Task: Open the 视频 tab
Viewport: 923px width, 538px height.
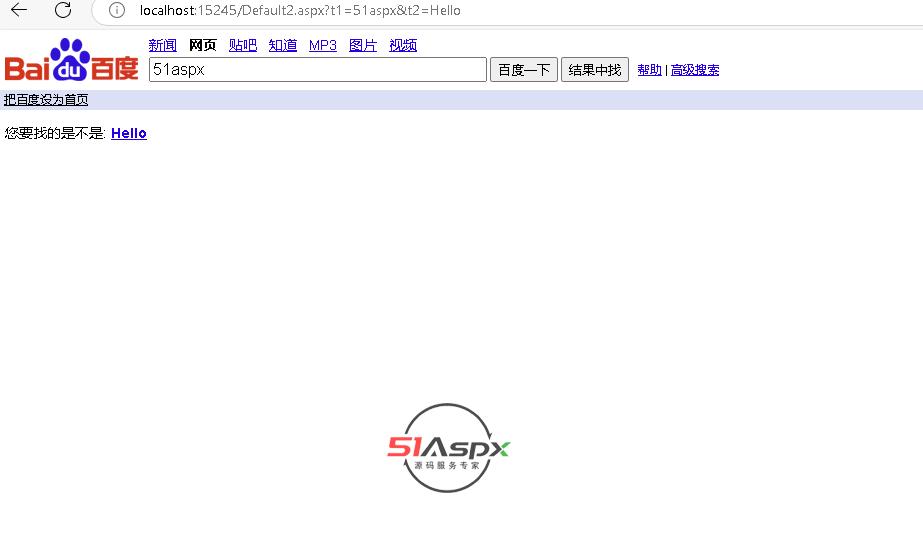Action: click(x=403, y=45)
